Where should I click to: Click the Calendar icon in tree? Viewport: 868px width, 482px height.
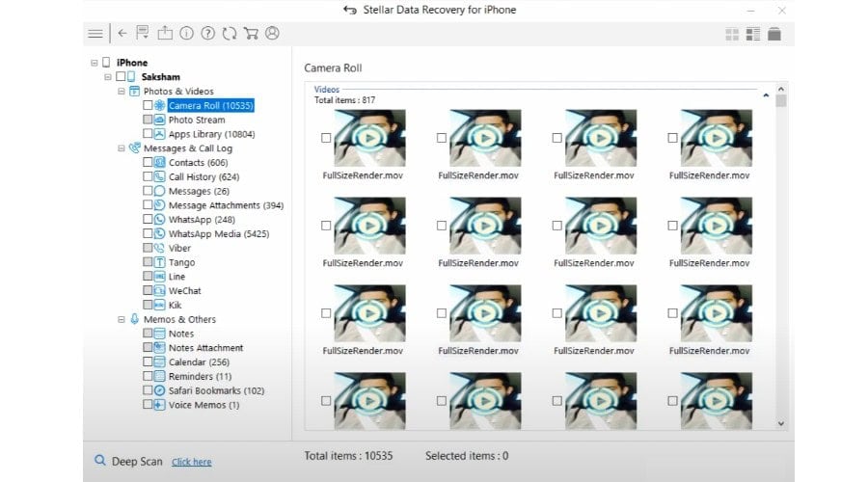coord(159,361)
